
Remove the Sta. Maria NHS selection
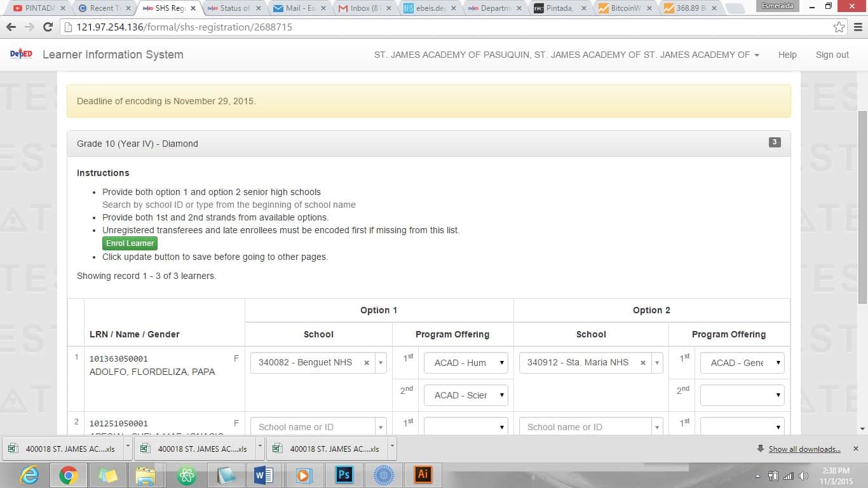coord(643,363)
